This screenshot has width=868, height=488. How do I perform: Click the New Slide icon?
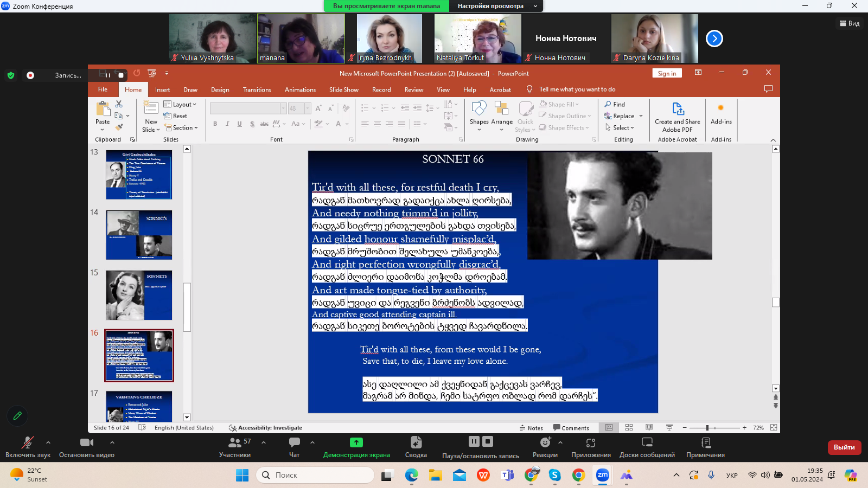(x=151, y=107)
